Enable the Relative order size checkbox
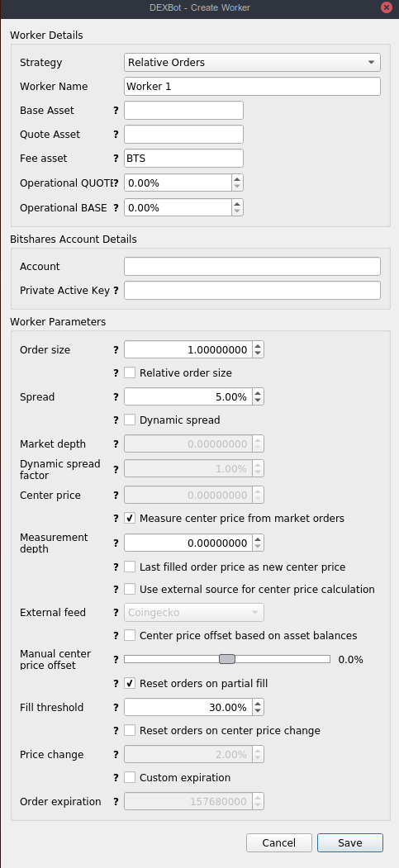This screenshot has width=399, height=868. (130, 373)
